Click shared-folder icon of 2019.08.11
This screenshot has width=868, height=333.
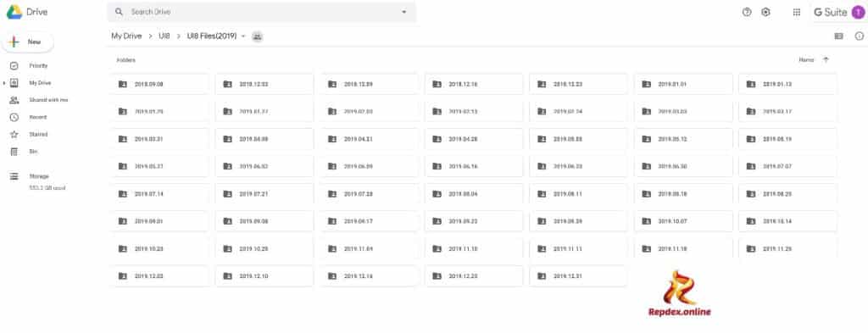pos(542,193)
